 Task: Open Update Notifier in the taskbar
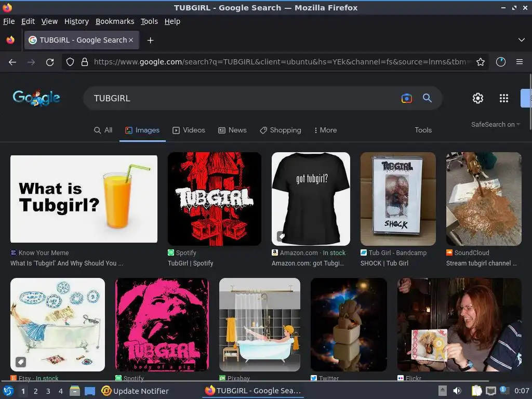pos(135,391)
